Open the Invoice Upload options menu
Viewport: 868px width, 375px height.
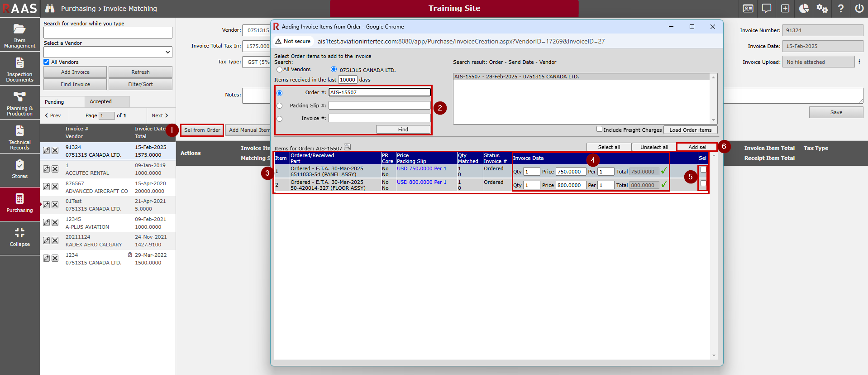(x=859, y=62)
